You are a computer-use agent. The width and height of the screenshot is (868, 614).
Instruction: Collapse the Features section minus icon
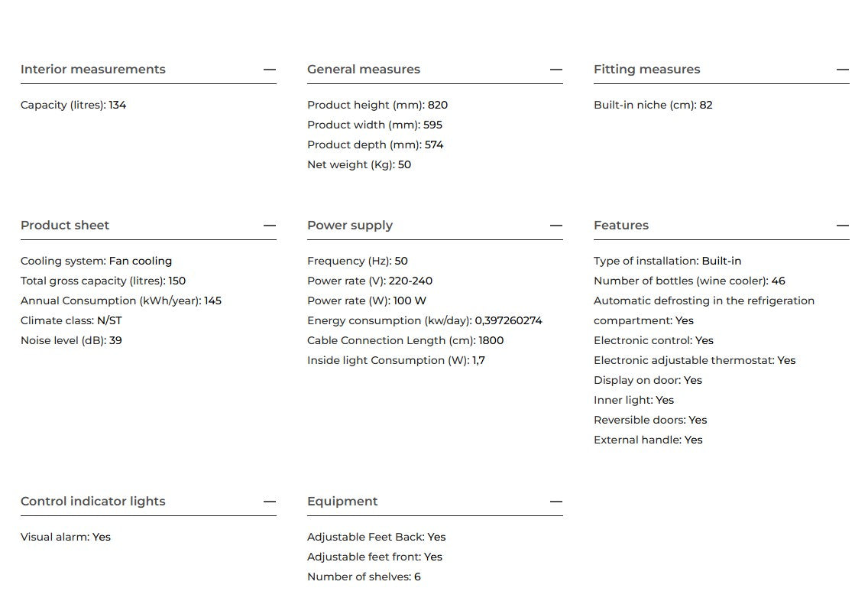pyautogui.click(x=843, y=226)
